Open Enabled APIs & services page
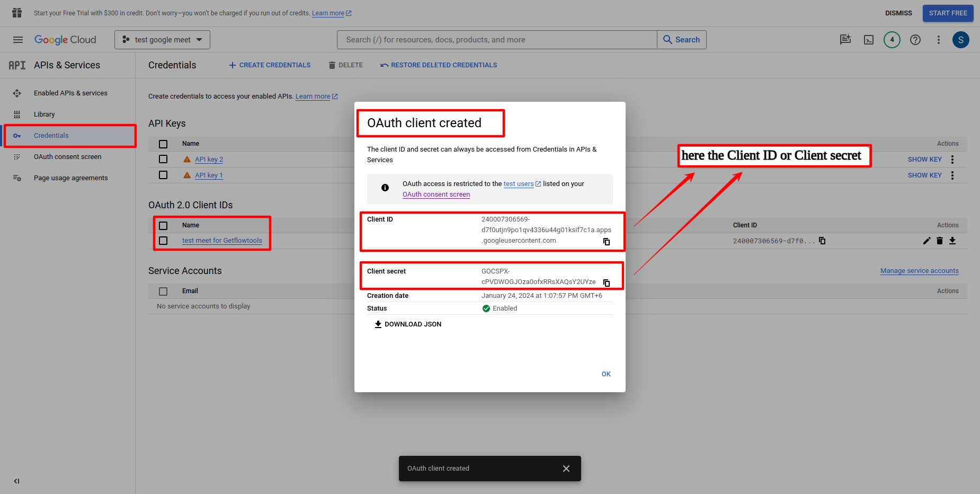980x494 pixels. click(70, 93)
